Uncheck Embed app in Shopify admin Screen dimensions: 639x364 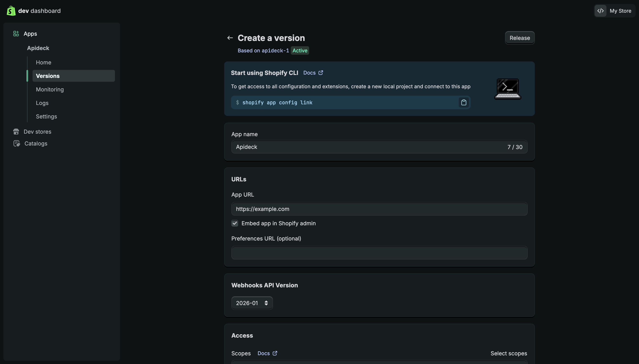pyautogui.click(x=235, y=223)
